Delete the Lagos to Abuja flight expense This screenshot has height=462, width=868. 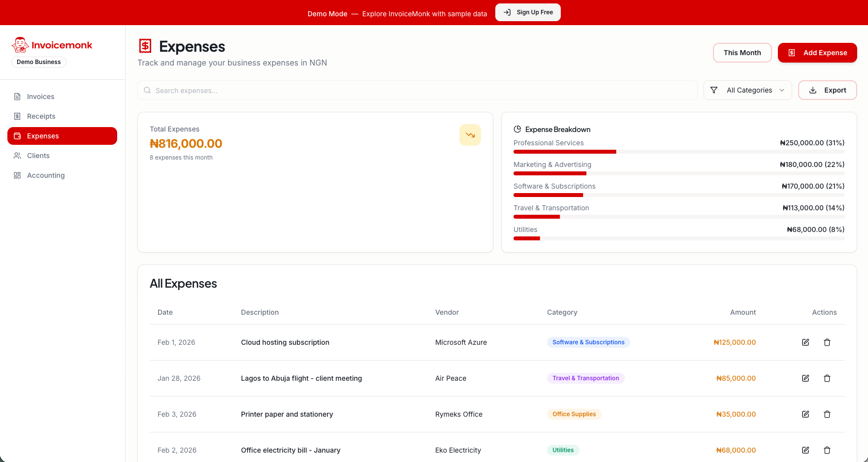click(x=827, y=378)
